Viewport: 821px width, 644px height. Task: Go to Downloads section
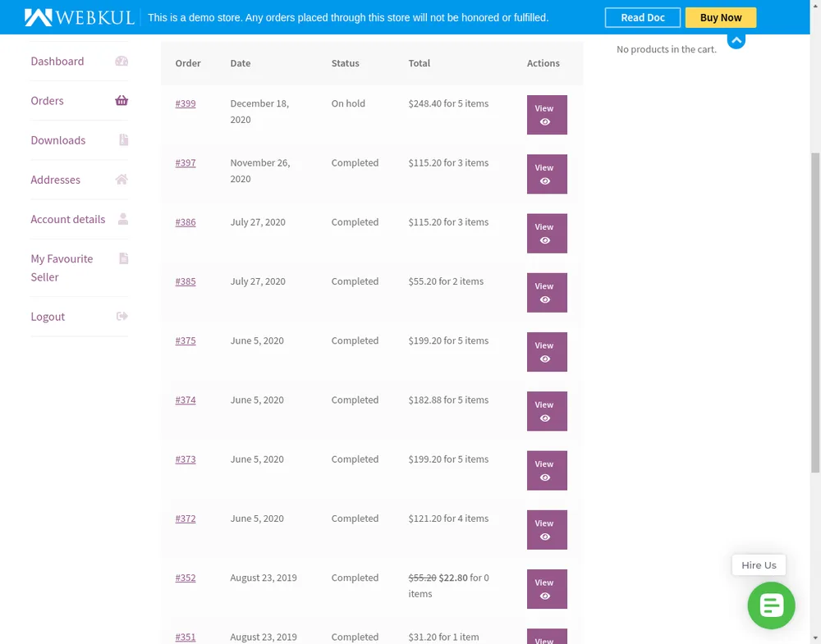tap(58, 140)
